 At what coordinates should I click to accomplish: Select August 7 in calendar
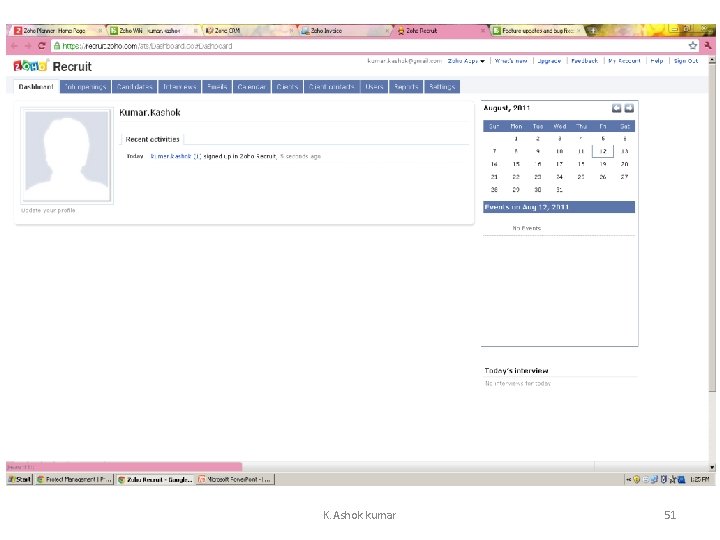tap(494, 151)
